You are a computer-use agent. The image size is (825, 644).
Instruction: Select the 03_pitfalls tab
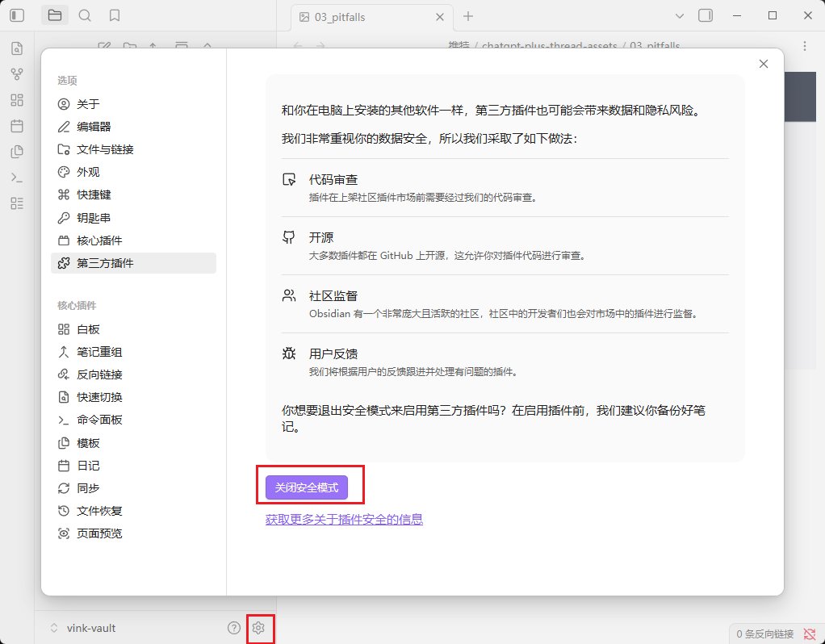pos(371,18)
